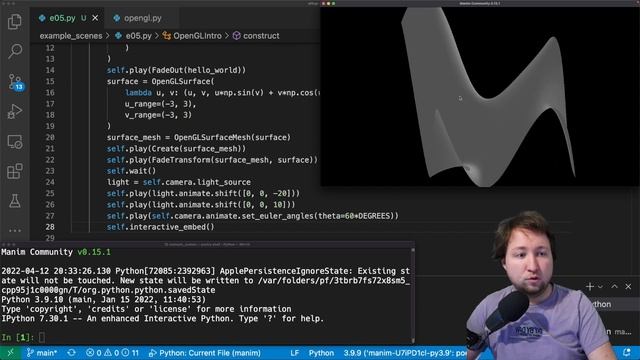The image size is (640, 360).
Task: Open the Remote Explorer view
Action: tap(15, 142)
